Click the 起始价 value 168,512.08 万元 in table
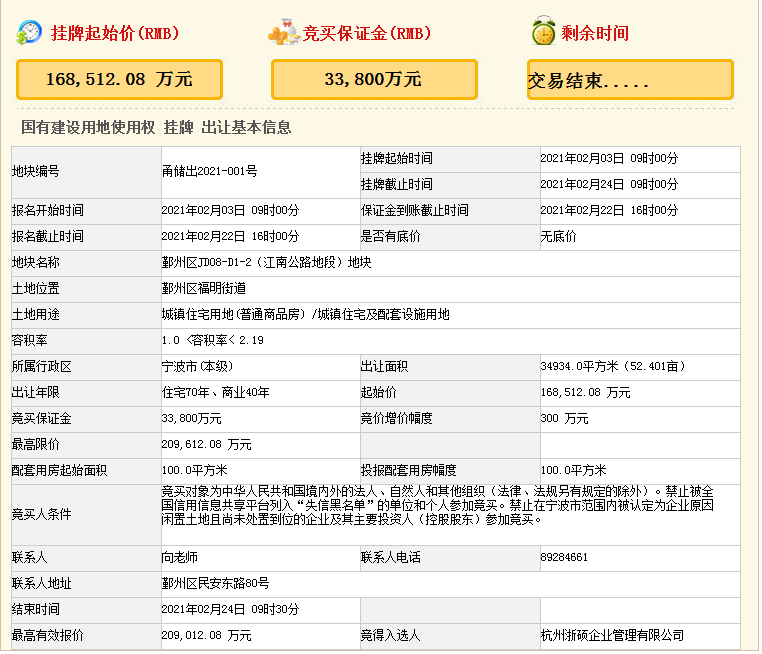 point(585,393)
